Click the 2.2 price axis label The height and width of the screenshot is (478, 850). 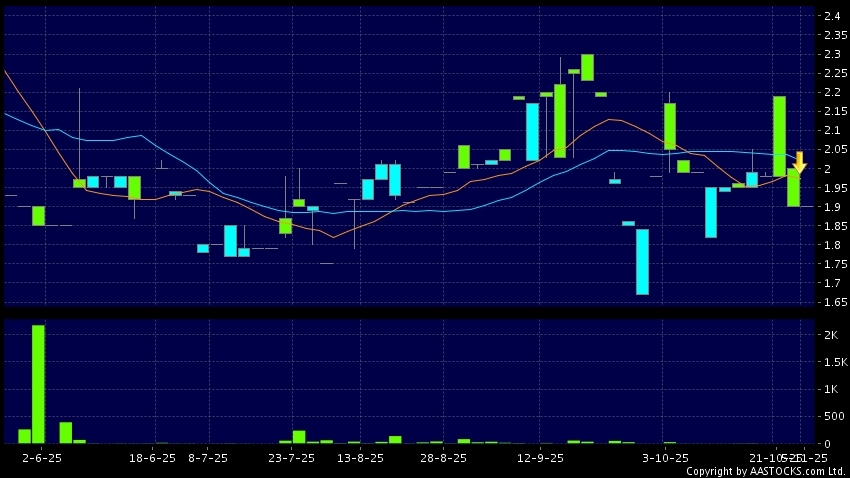point(831,92)
